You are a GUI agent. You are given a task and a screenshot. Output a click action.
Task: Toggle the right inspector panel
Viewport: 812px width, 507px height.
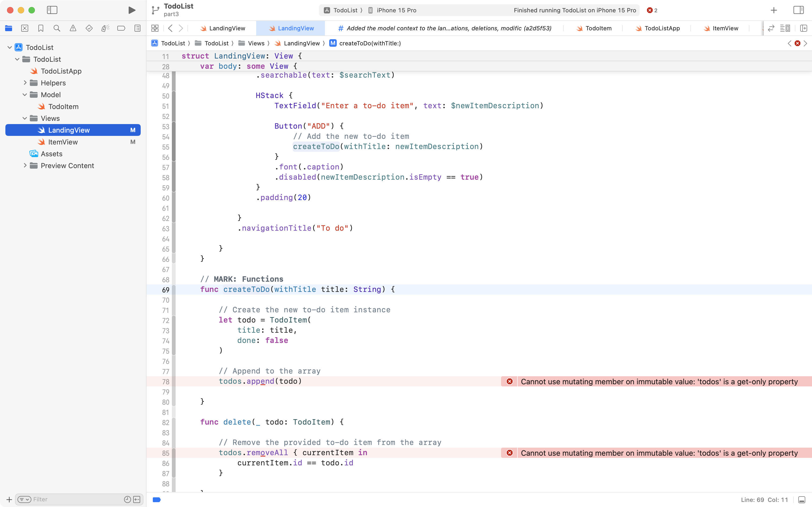(x=798, y=10)
